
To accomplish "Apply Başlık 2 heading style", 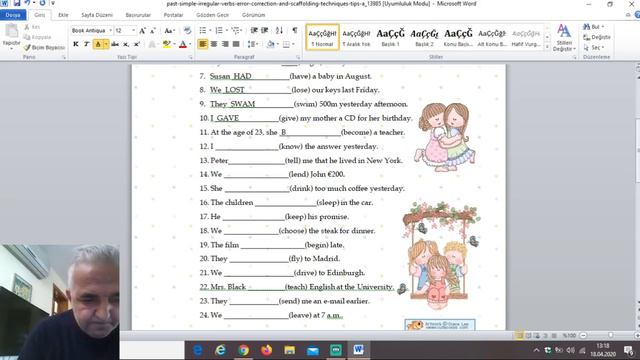I will click(x=424, y=37).
